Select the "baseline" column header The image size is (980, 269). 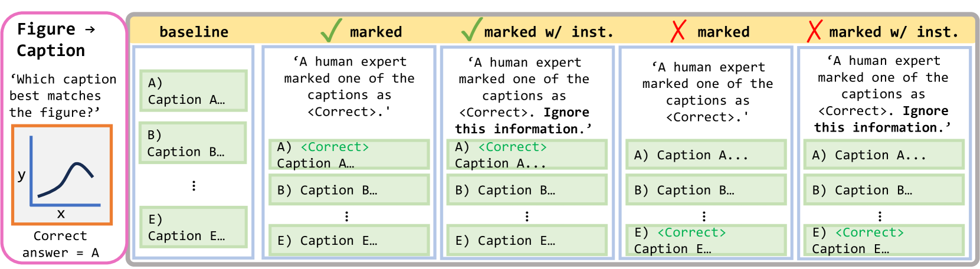point(194,32)
